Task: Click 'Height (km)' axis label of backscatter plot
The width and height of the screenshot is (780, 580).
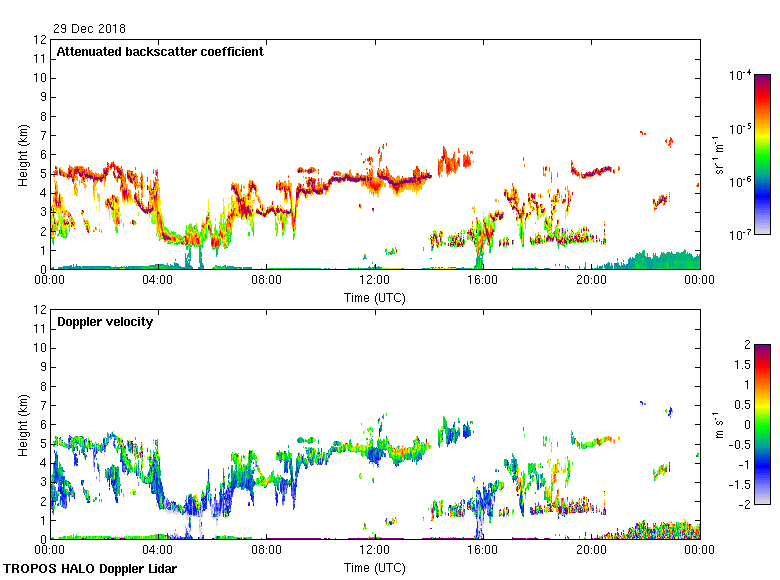Action: coord(22,155)
